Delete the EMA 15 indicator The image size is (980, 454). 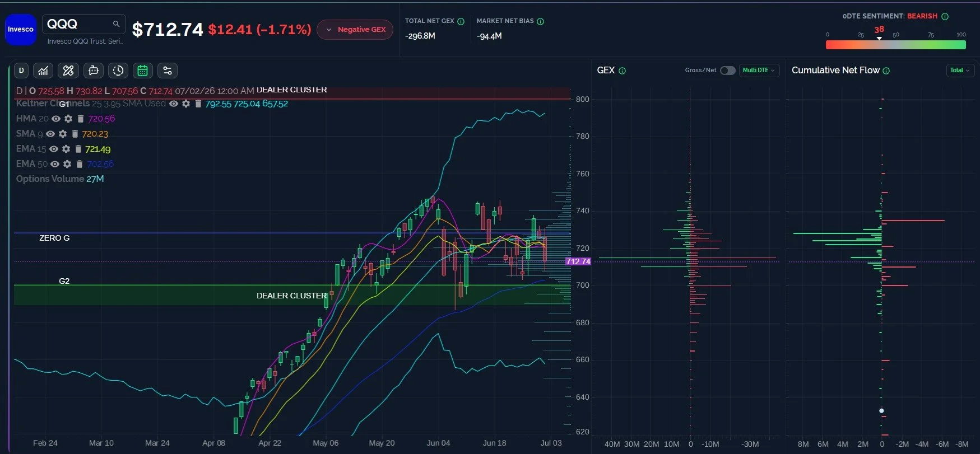[78, 149]
